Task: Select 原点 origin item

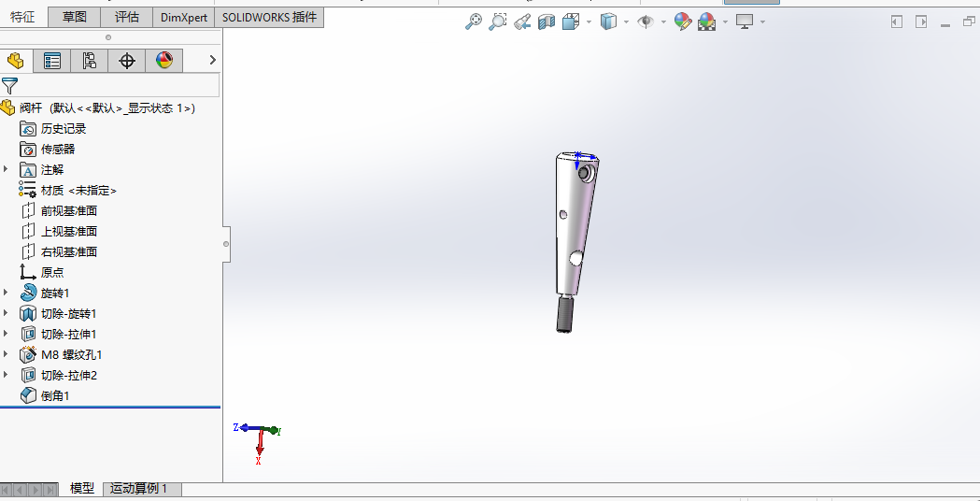Action: pyautogui.click(x=52, y=273)
